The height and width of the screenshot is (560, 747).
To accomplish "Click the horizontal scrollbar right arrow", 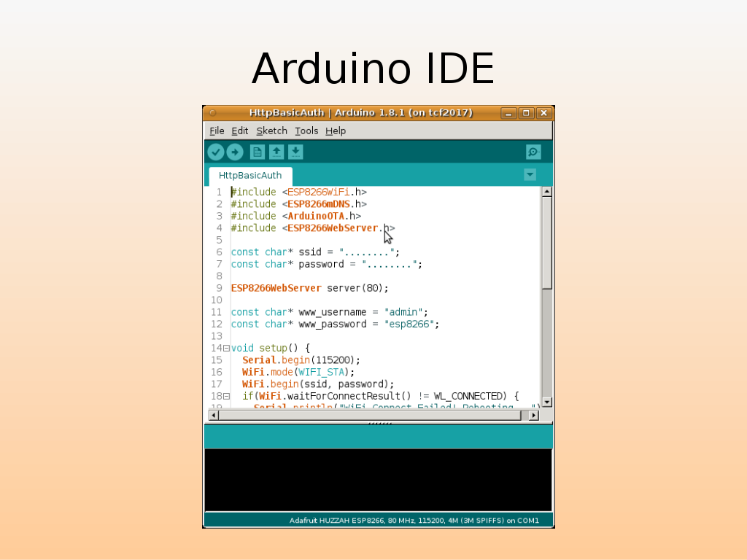I will tap(533, 415).
